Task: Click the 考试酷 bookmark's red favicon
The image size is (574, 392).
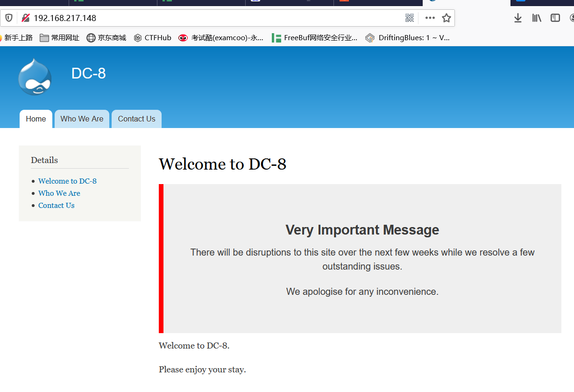Action: coord(183,38)
